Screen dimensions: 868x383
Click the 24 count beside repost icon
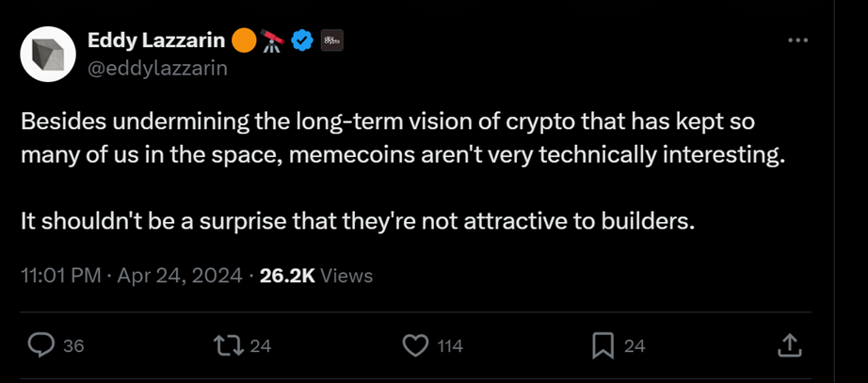[x=261, y=346]
